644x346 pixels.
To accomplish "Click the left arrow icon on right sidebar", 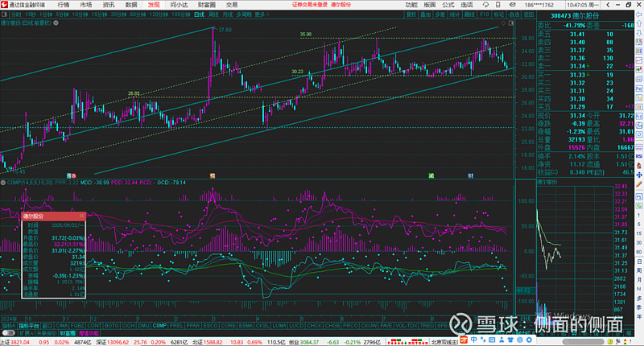I will (639, 14).
